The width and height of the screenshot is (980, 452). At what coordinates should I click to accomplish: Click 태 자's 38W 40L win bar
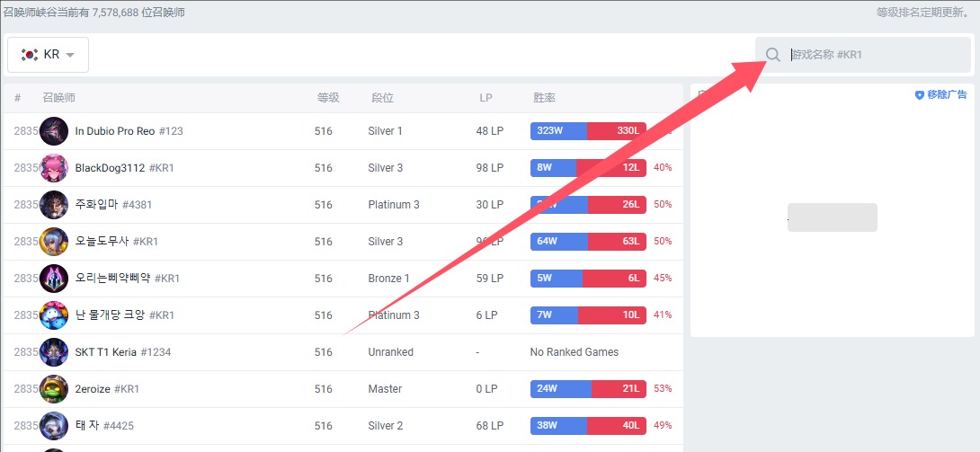click(588, 426)
